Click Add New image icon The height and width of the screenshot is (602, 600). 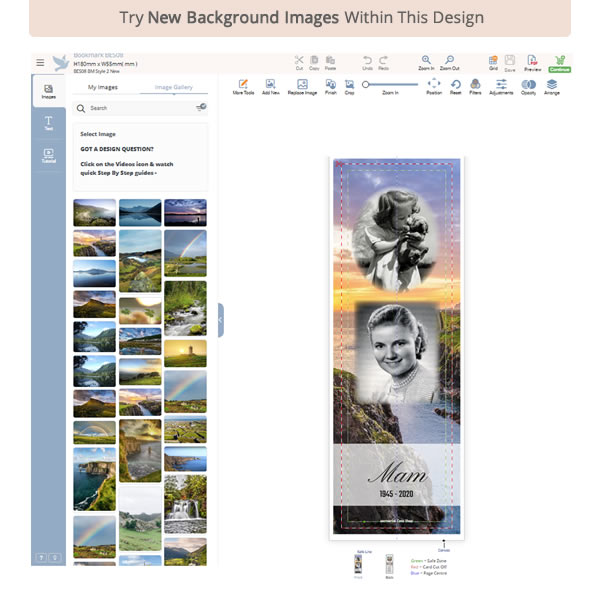tap(271, 87)
